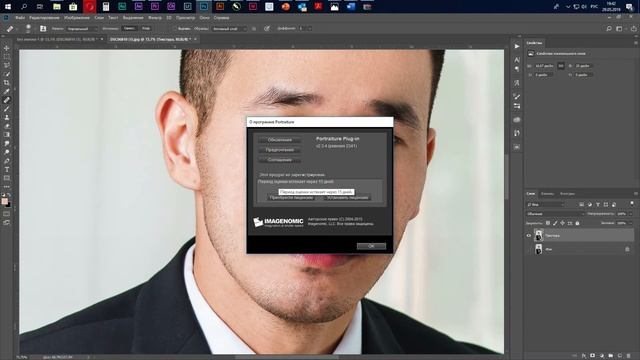Create a new group folder icon

tap(611, 356)
